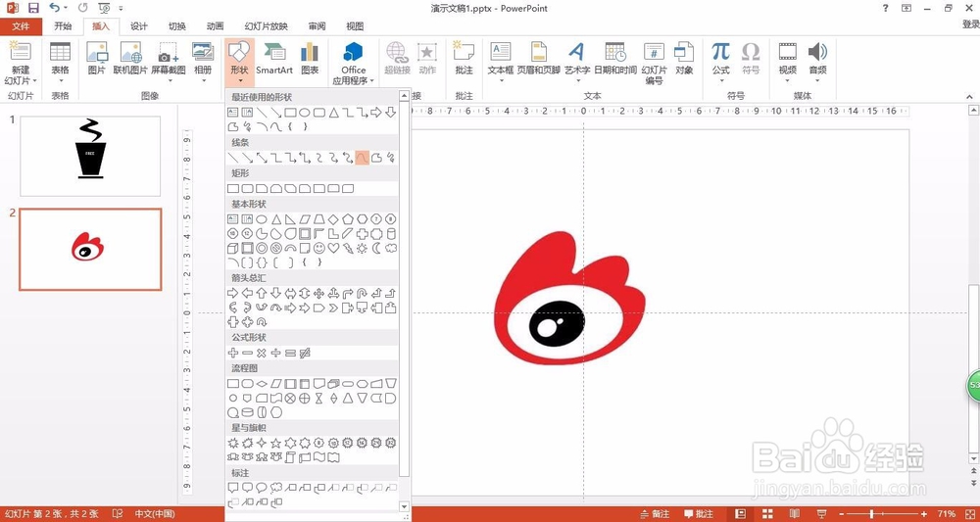Image resolution: width=980 pixels, height=522 pixels.
Task: Open the 新建幻灯片 dropdown
Action: click(21, 75)
